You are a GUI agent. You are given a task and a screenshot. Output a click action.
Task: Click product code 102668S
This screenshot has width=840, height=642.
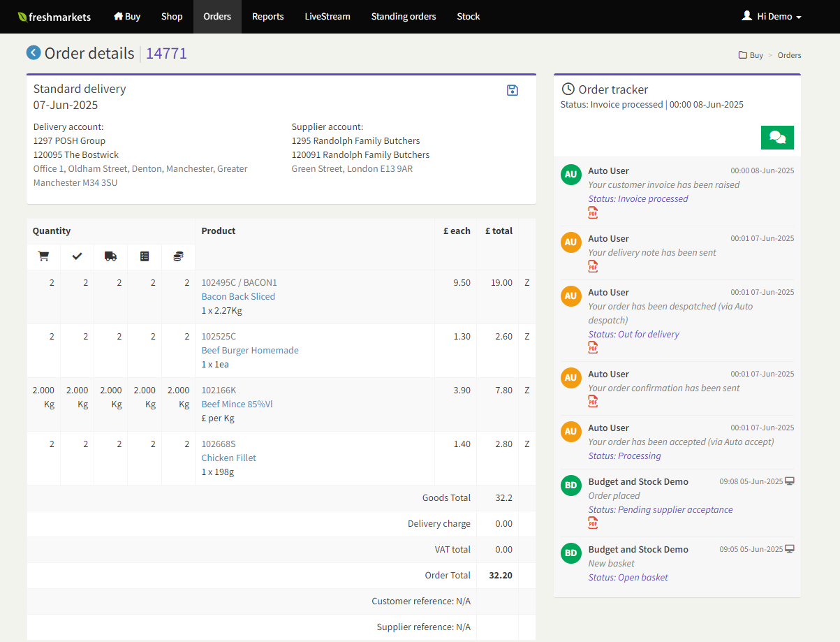tap(219, 444)
